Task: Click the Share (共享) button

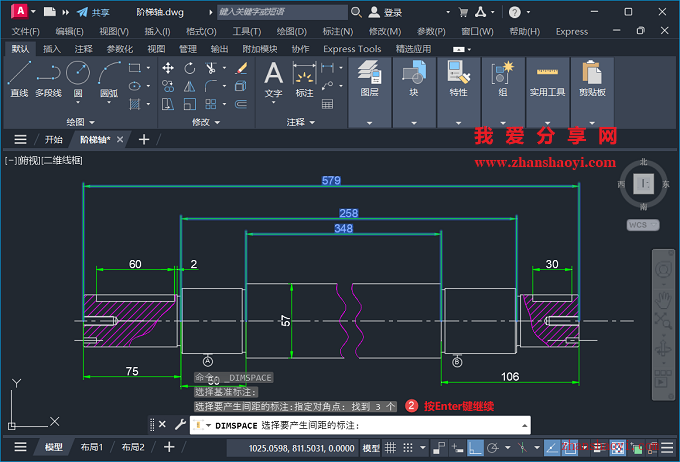Action: pyautogui.click(x=93, y=12)
